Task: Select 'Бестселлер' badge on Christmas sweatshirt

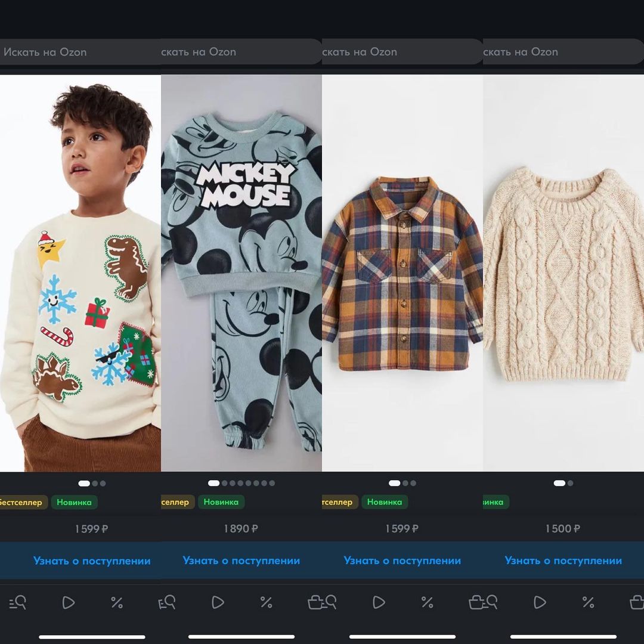Action: coord(23,502)
